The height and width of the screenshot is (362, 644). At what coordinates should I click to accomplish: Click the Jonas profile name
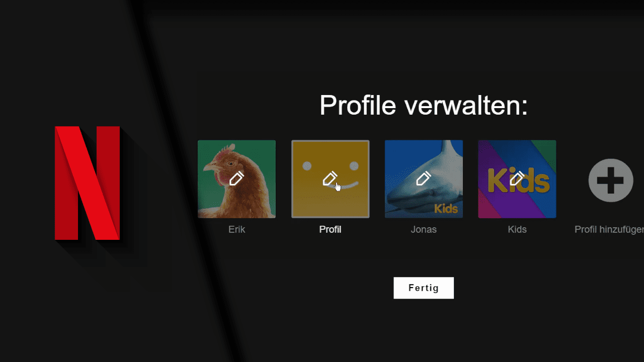[424, 230]
